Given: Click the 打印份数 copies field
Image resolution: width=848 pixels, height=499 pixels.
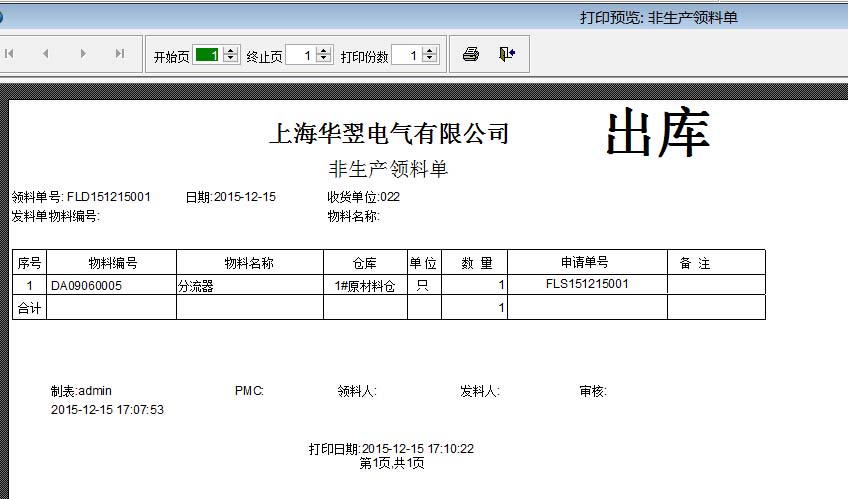Looking at the screenshot, I should (x=406, y=56).
